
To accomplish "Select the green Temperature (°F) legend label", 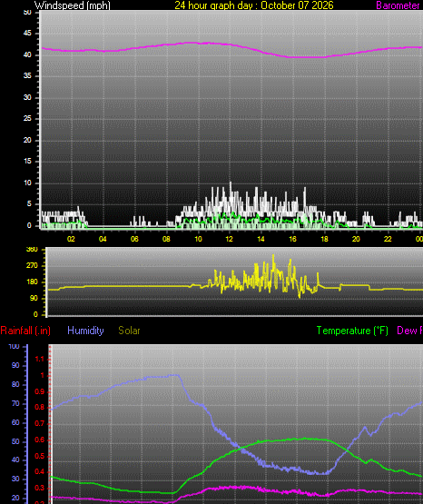I will [x=352, y=331].
